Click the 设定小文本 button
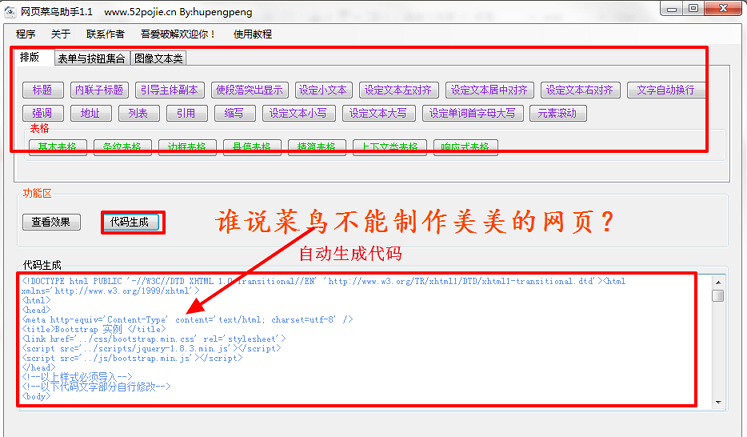Viewport: 747px width, 437px height. point(323,90)
